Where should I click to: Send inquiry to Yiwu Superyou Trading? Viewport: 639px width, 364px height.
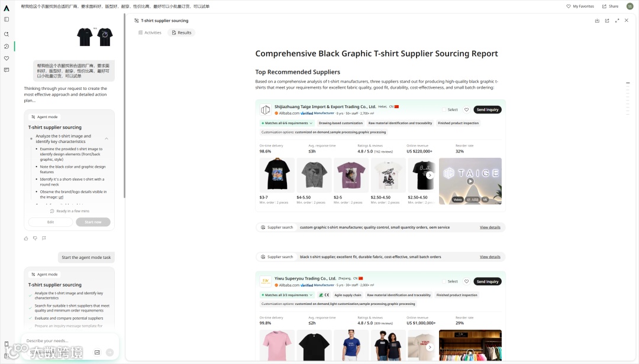click(x=488, y=281)
